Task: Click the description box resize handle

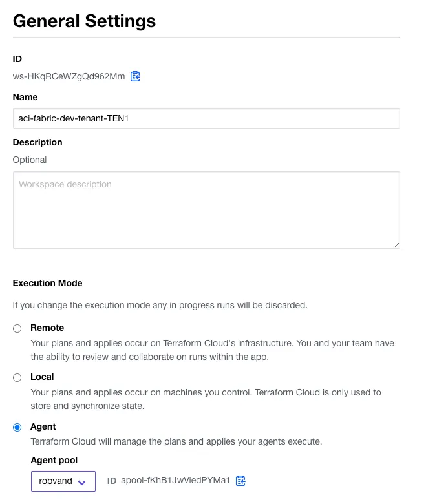Action: pyautogui.click(x=396, y=245)
